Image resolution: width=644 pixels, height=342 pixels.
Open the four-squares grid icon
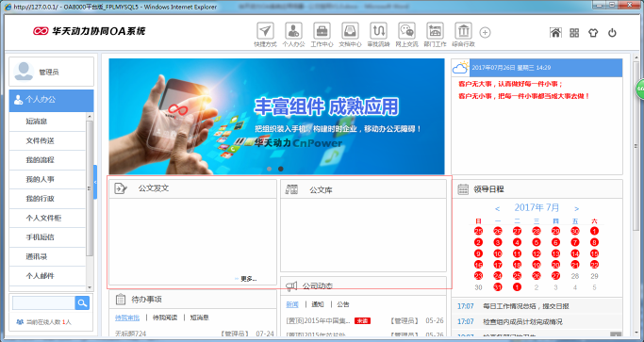pos(574,33)
